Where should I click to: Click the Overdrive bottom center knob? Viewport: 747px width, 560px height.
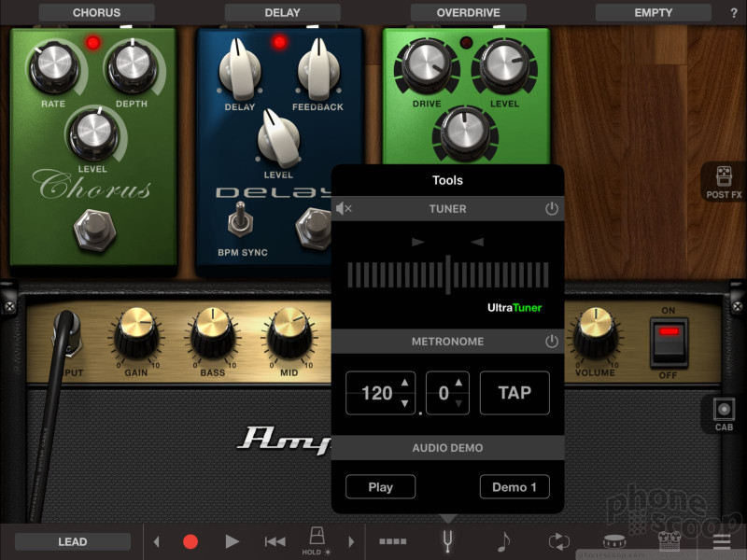[465, 132]
